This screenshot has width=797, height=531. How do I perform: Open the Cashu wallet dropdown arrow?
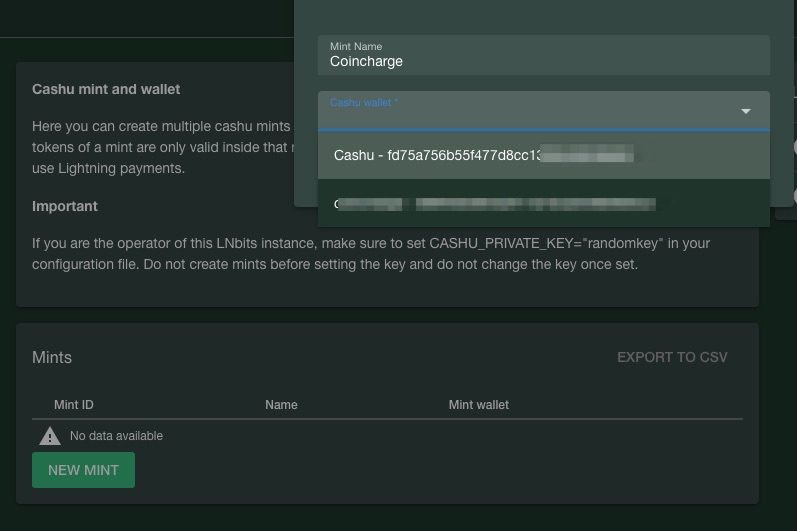coord(746,111)
